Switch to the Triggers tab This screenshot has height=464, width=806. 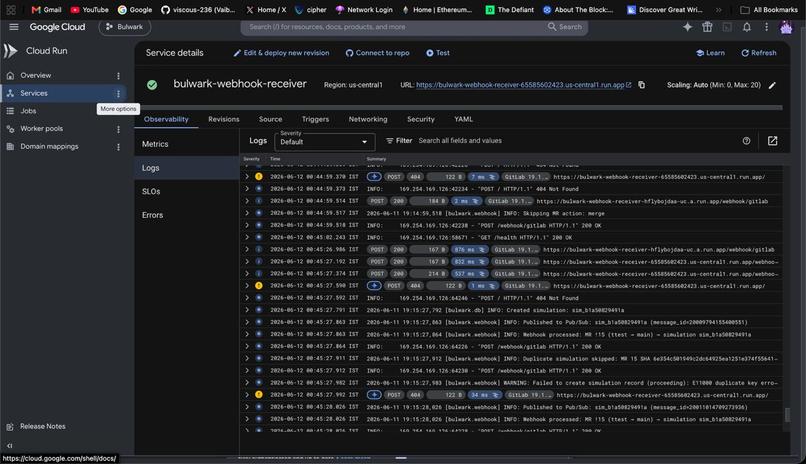[x=315, y=119]
